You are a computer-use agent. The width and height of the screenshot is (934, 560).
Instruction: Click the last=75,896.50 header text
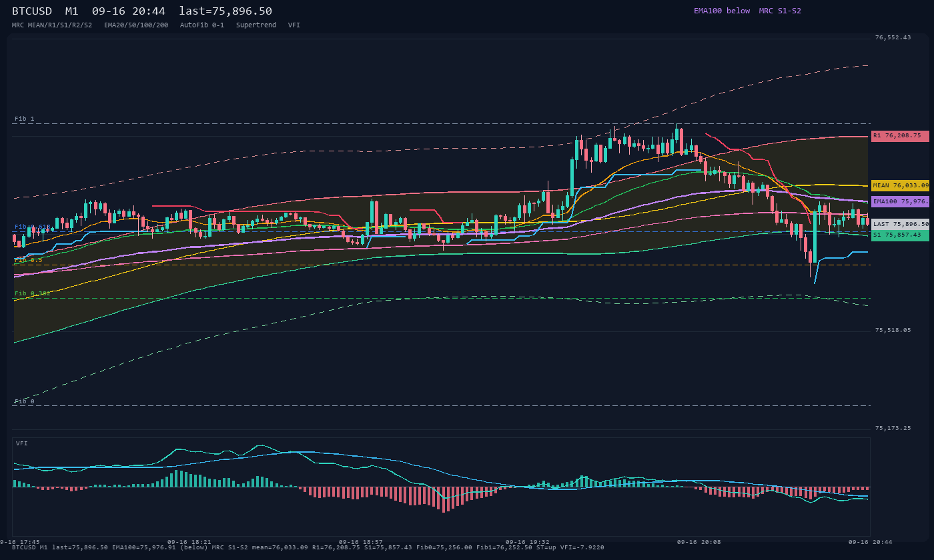[x=225, y=11]
